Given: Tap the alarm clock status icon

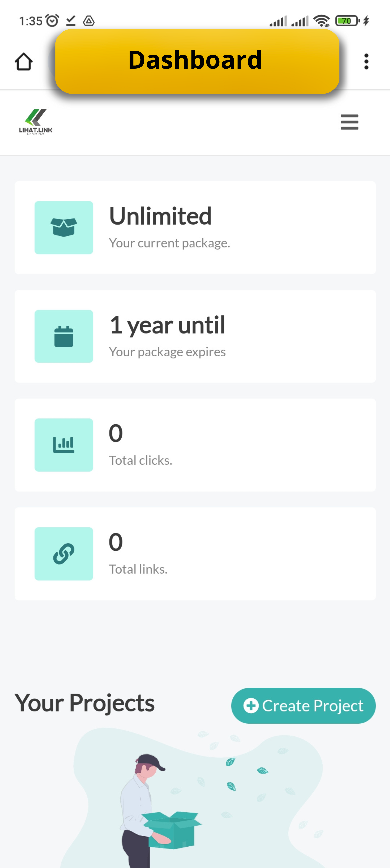Looking at the screenshot, I should [52, 21].
